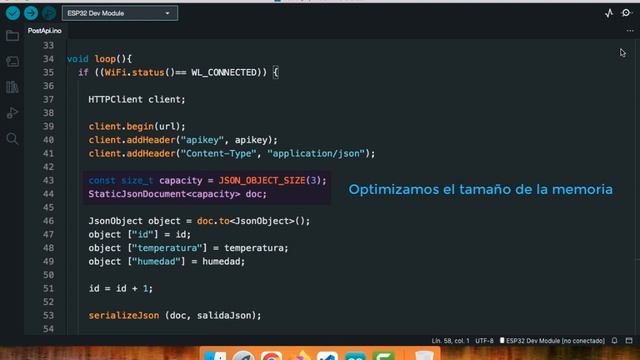The image size is (640, 360).
Task: Click line number 34 in the gutter
Action: (48, 59)
